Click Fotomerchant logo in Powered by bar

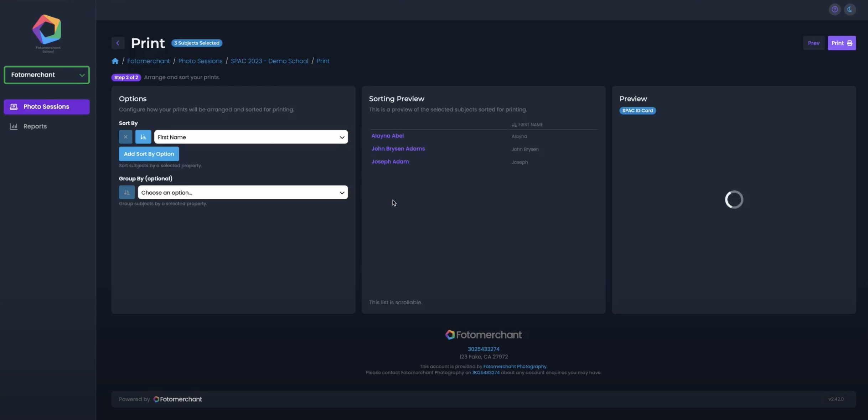pos(177,399)
